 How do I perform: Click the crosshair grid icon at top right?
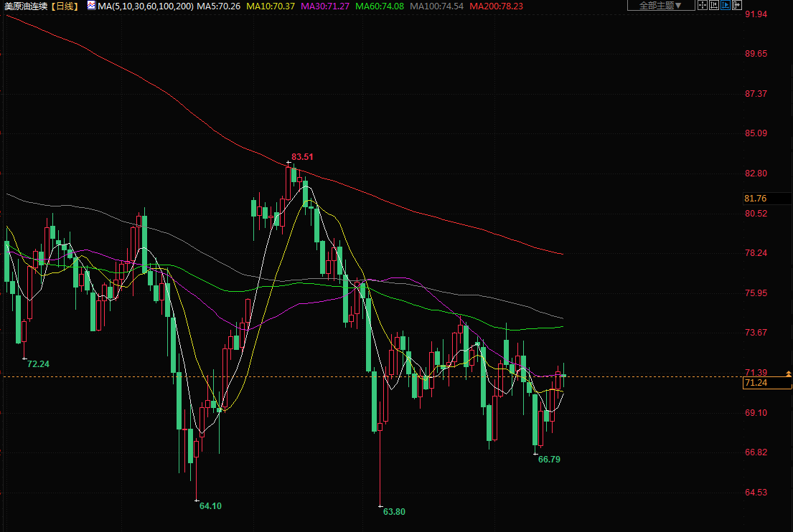tap(703, 6)
